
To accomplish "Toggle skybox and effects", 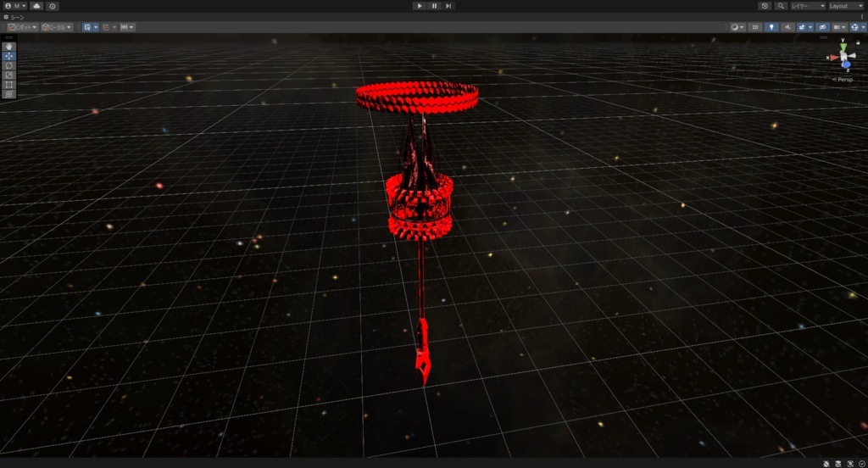I will 802,27.
